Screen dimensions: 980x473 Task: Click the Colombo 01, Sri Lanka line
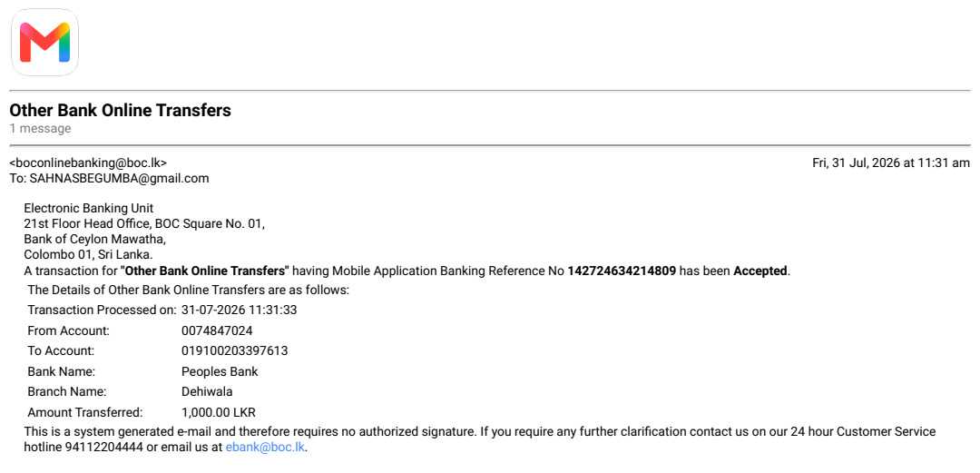pos(88,255)
